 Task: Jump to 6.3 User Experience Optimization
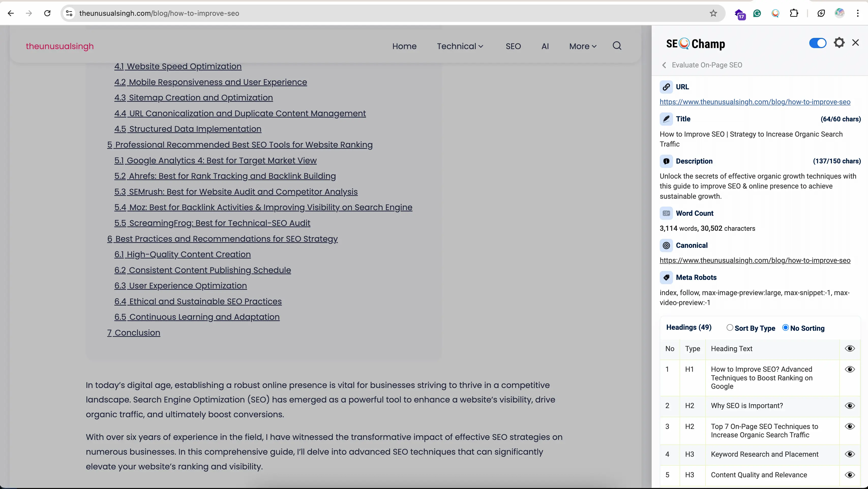180,286
